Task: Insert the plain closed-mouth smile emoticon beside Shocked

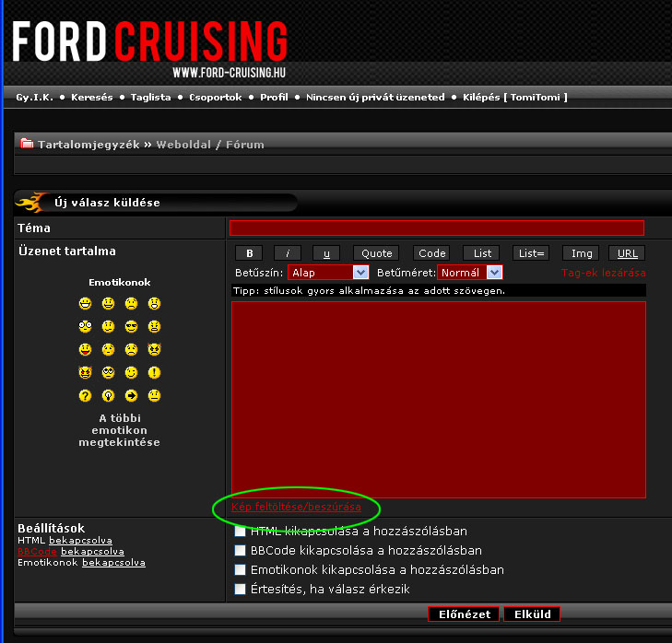Action: 109,327
